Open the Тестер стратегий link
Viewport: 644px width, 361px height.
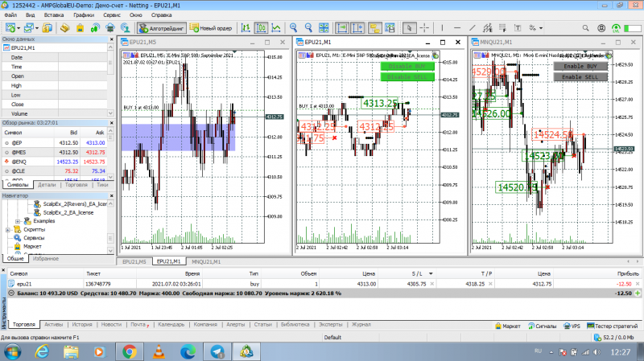613,326
